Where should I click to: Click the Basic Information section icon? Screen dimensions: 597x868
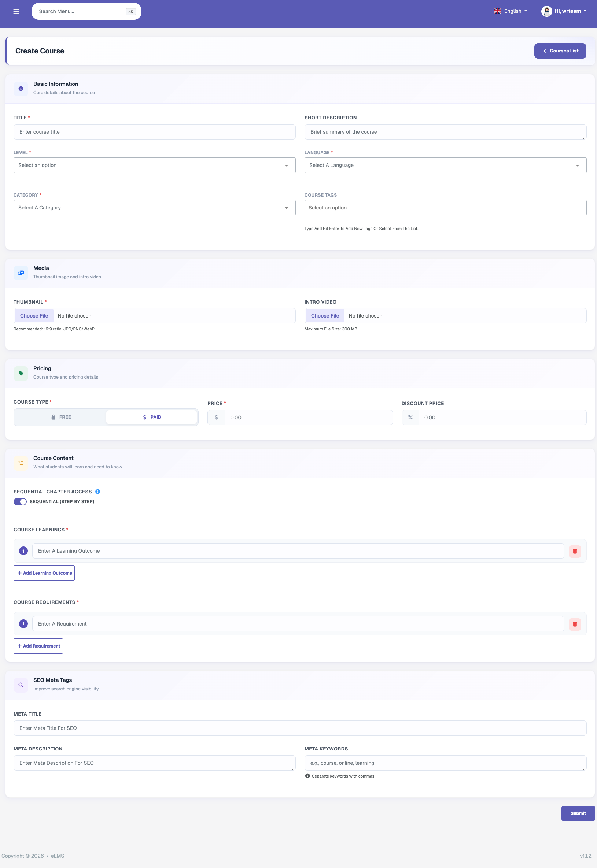point(21,89)
